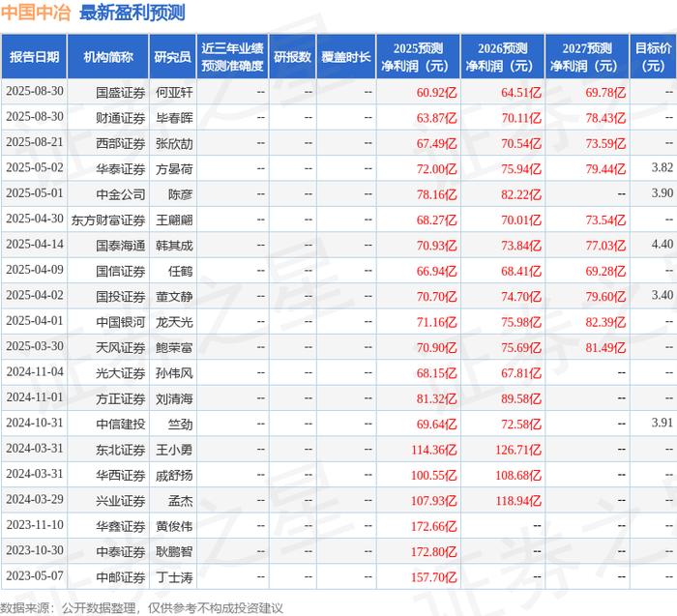Select the 东方财富证券 institution cell
Viewport: 677px width, 616px height.
coord(108,220)
